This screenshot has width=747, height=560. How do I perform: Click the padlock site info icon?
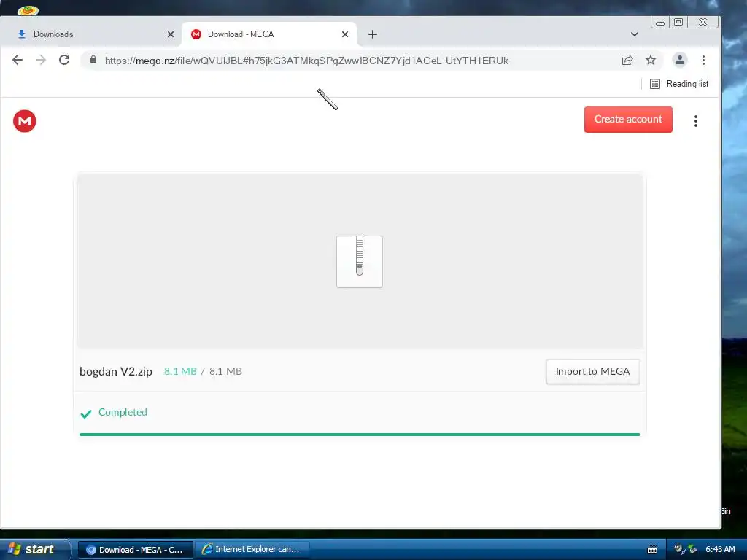pyautogui.click(x=93, y=60)
